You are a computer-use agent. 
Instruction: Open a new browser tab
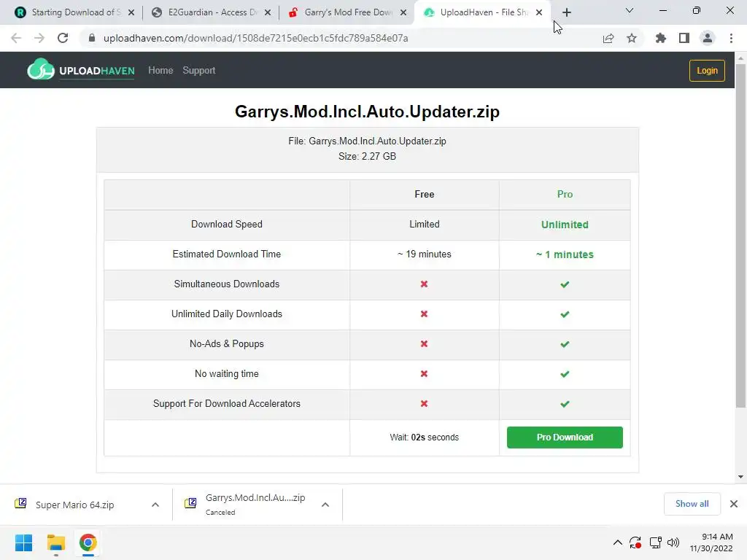pyautogui.click(x=566, y=12)
